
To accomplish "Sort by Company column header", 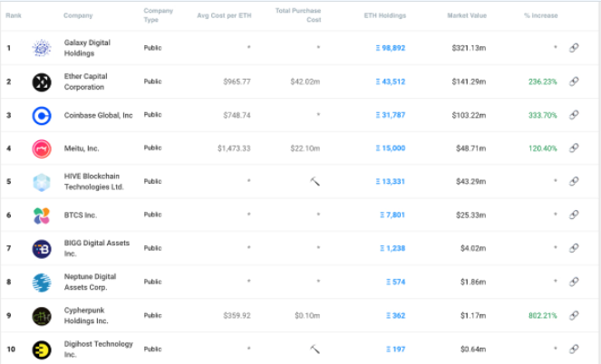I will point(78,15).
